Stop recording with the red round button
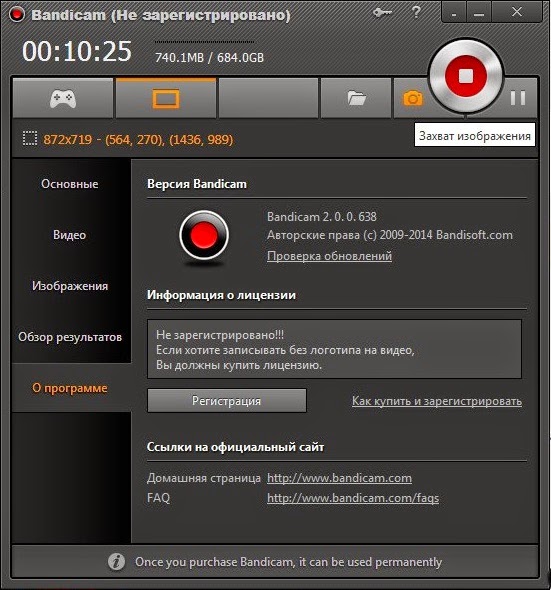 click(466, 76)
